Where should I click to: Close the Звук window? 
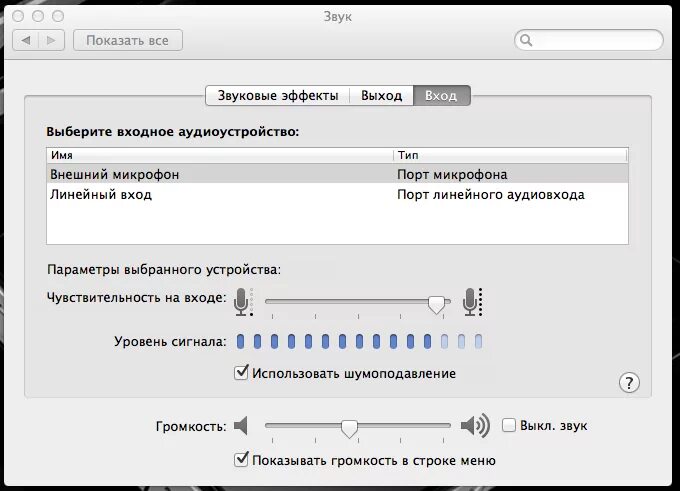[x=18, y=16]
